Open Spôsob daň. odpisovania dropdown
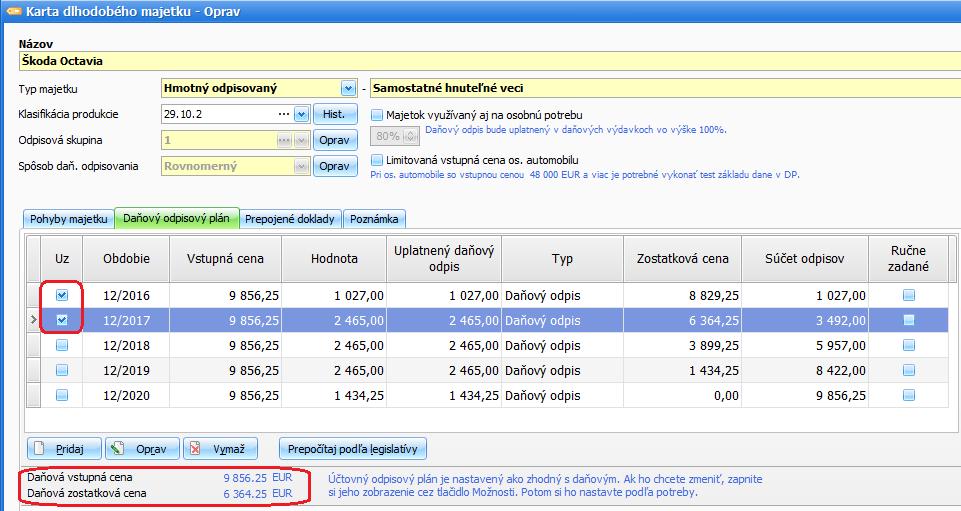Image resolution: width=961 pixels, height=511 pixels. [301, 166]
